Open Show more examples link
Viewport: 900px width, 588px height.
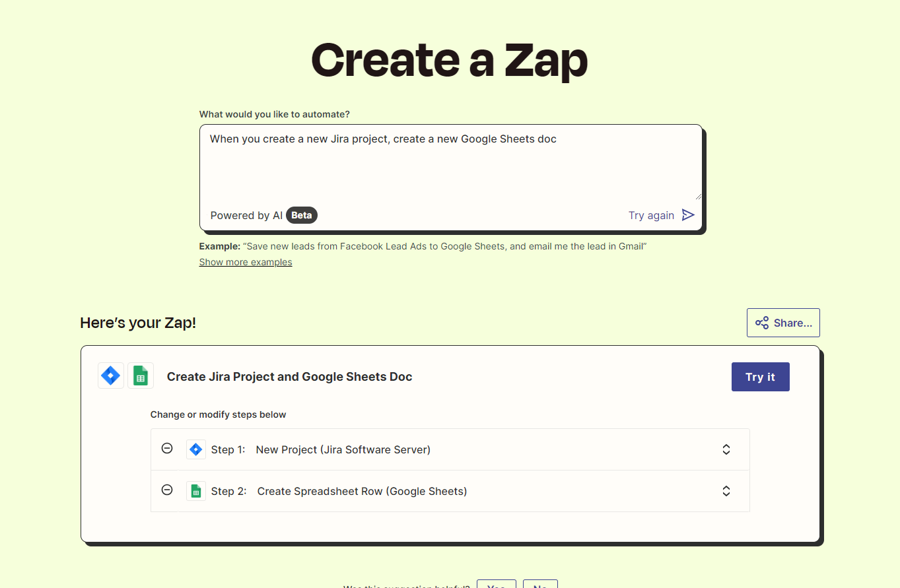(246, 262)
